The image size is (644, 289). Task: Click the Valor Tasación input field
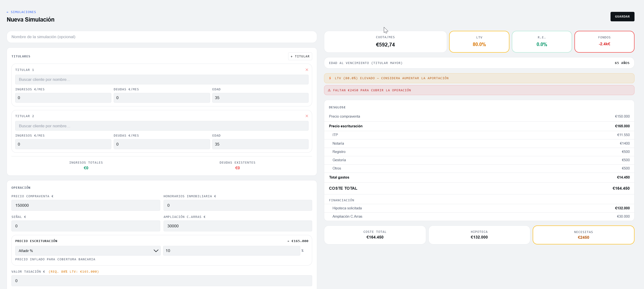pos(162,281)
